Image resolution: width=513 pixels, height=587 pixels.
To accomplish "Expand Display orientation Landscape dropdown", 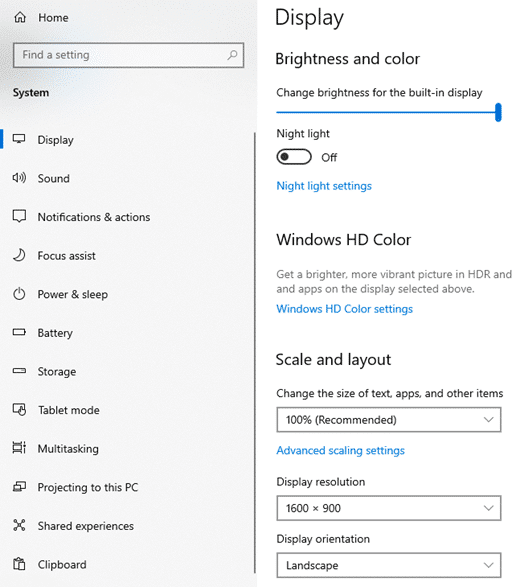I will click(x=389, y=565).
